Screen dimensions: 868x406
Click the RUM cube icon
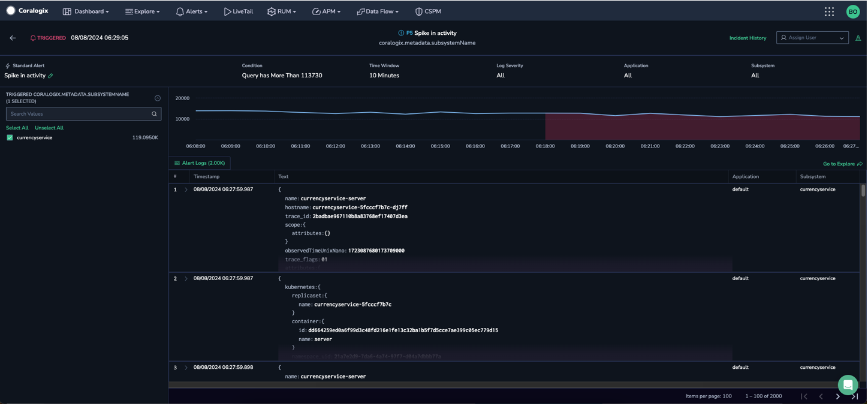pyautogui.click(x=271, y=11)
